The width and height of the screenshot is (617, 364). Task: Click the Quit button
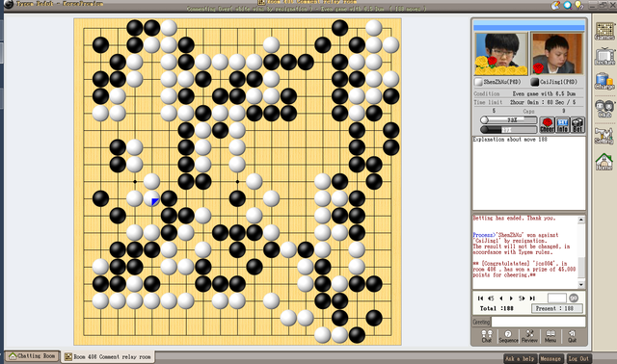572,336
